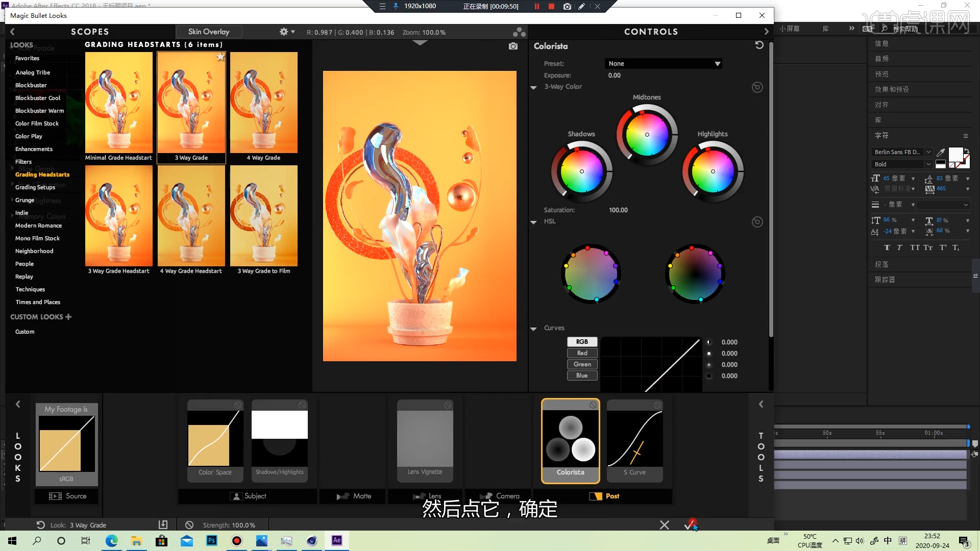This screenshot has width=980, height=551.
Task: Open recorder pen annotation tool
Action: (581, 7)
